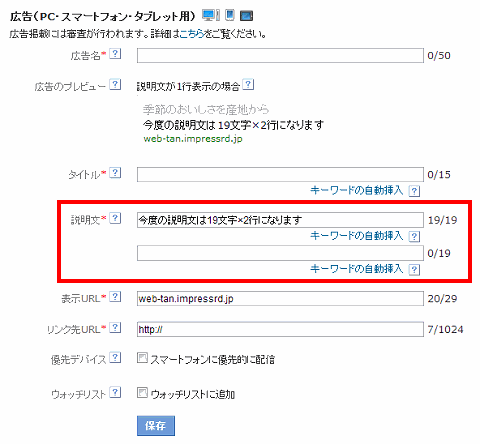Image resolution: width=480 pixels, height=444 pixels.
Task: Follow the こちら review details link
Action: coord(192,34)
